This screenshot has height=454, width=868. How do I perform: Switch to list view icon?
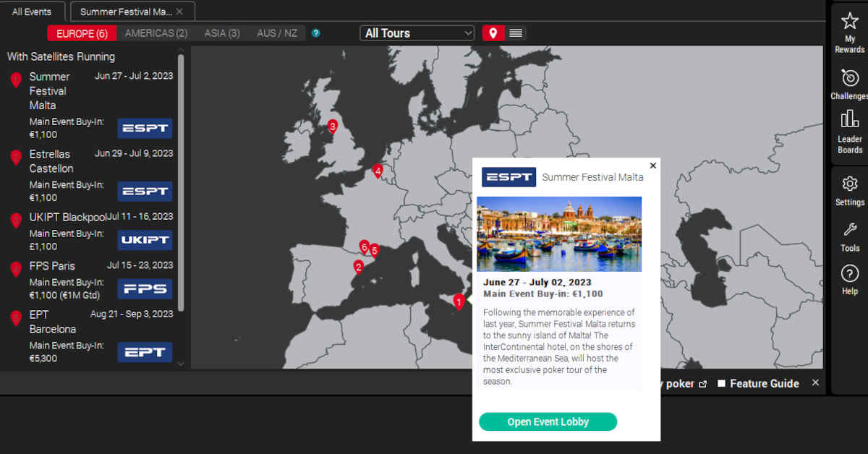pos(516,33)
